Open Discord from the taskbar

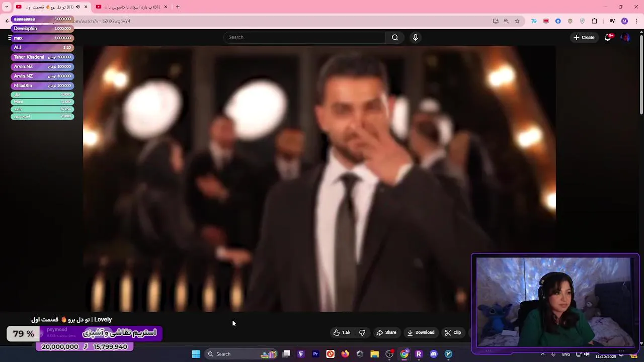tap(434, 354)
